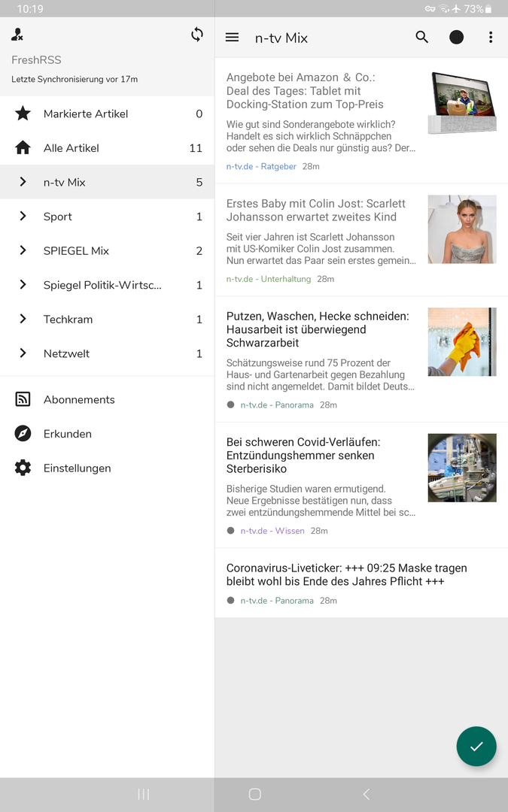
Task: Tap the VPN key status icon
Action: click(430, 9)
